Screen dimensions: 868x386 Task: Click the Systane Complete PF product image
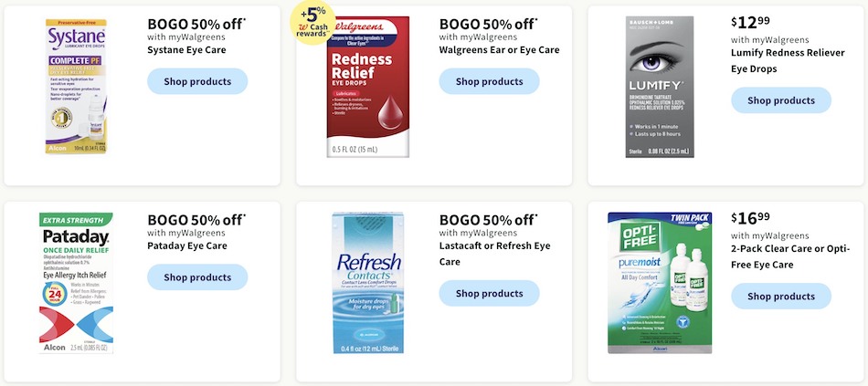tap(76, 87)
